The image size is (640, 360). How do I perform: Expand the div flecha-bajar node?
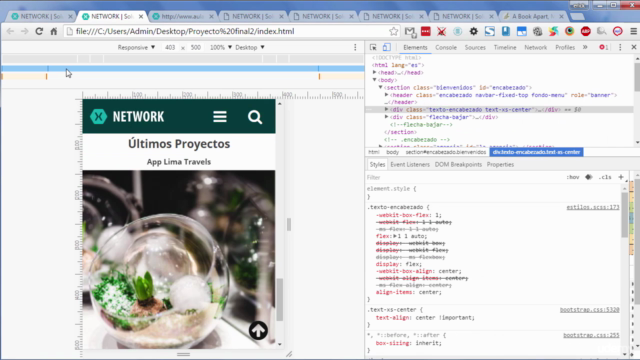pos(386,117)
